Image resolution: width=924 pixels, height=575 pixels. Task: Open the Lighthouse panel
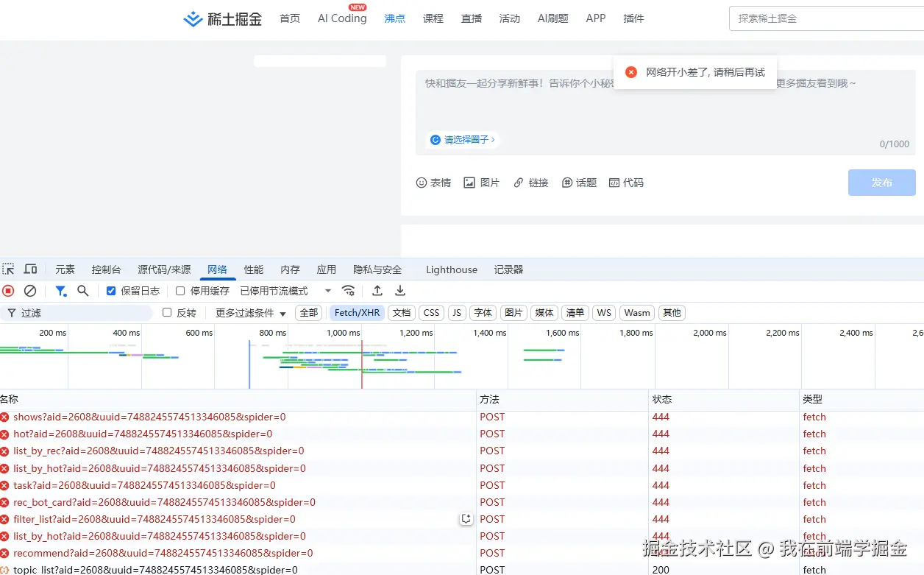point(451,269)
